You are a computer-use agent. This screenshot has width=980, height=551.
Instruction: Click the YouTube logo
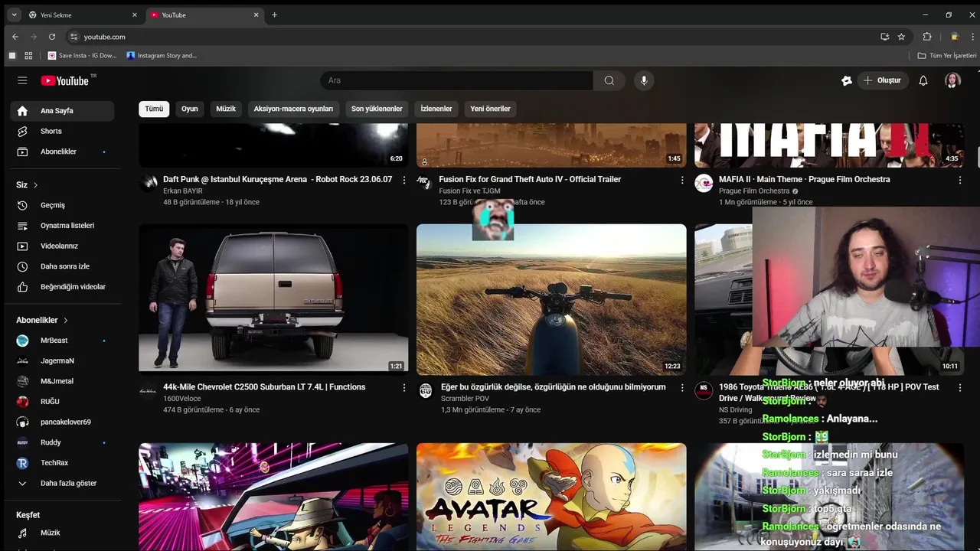(x=66, y=80)
